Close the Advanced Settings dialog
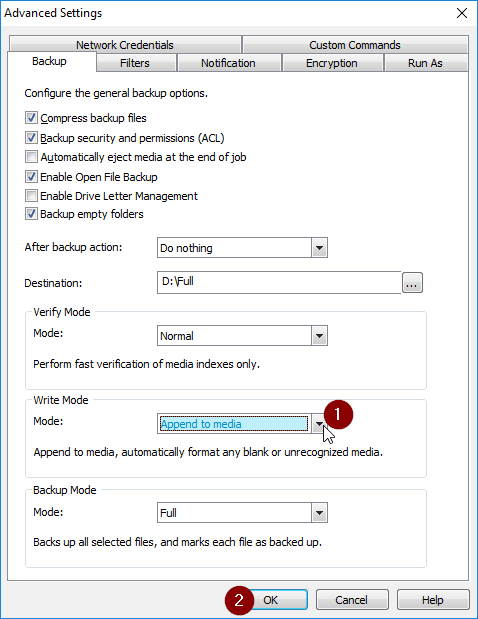 (x=462, y=13)
